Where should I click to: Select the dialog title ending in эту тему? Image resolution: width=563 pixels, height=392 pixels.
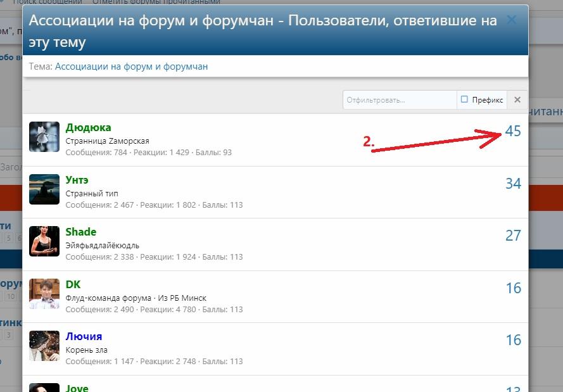click(x=263, y=31)
